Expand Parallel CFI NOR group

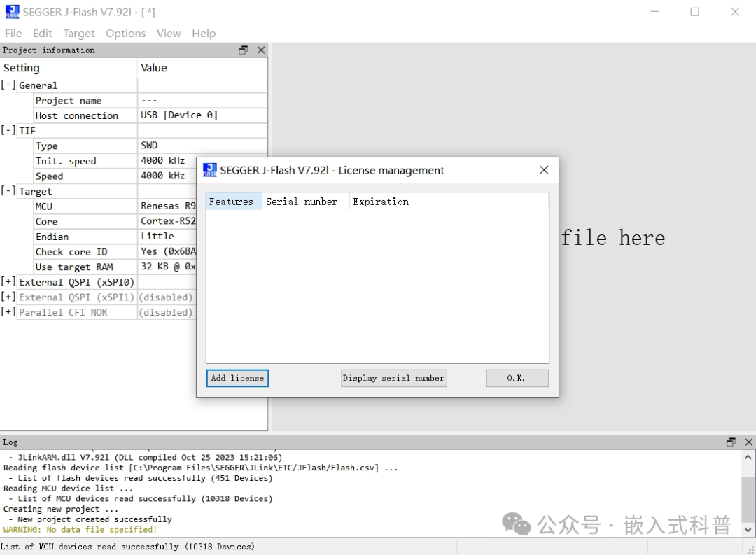[x=8, y=312]
